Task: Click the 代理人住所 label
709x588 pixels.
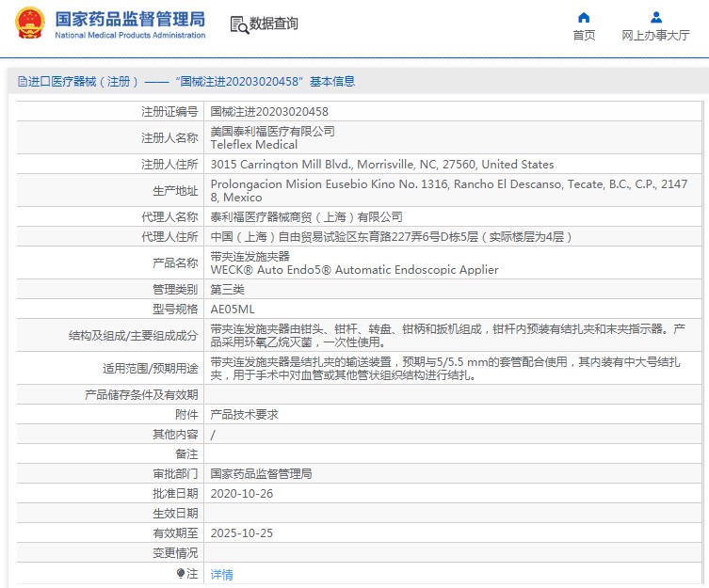Action: pos(169,237)
